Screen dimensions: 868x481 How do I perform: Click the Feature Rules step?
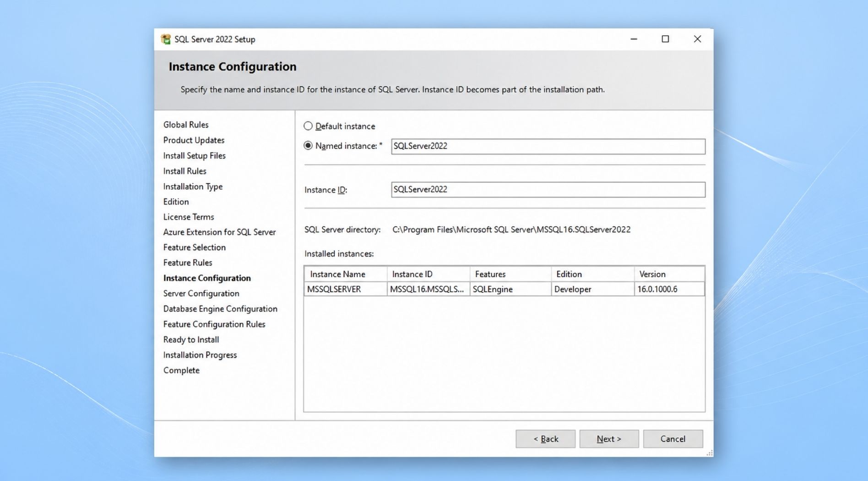pyautogui.click(x=188, y=262)
